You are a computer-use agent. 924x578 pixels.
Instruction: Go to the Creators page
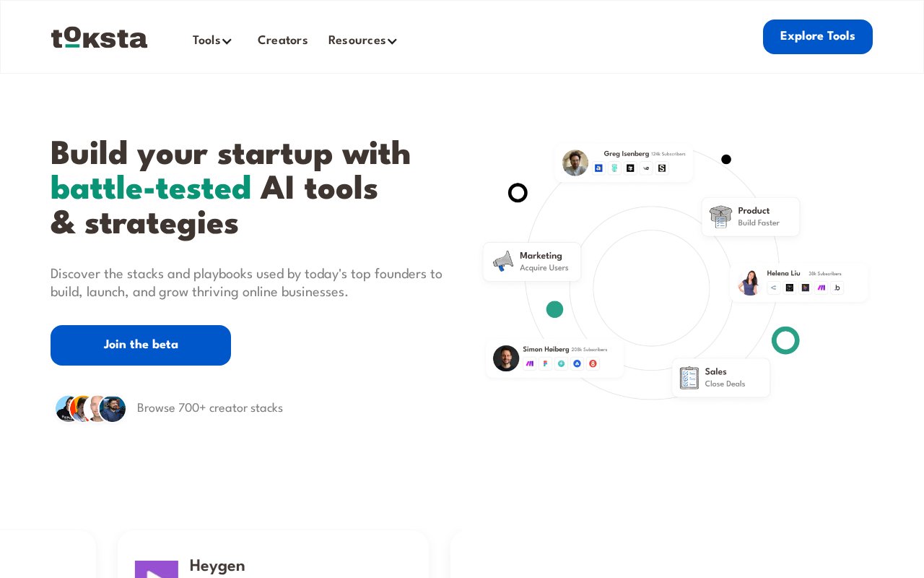pos(282,40)
